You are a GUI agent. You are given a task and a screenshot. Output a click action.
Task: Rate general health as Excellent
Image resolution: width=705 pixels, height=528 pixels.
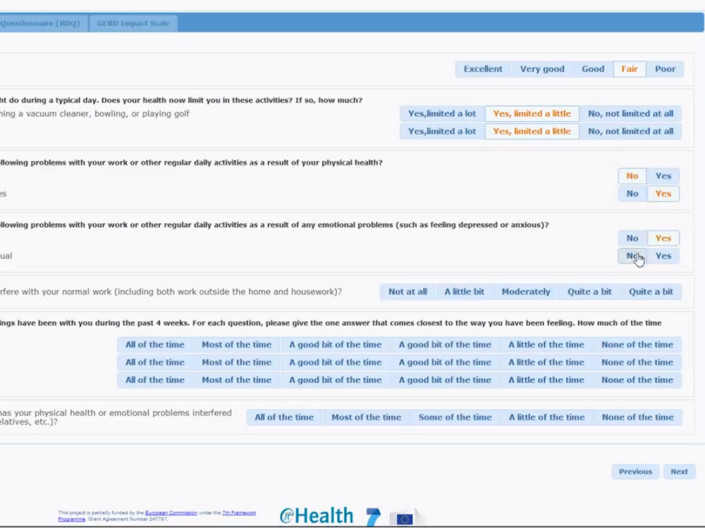click(483, 69)
